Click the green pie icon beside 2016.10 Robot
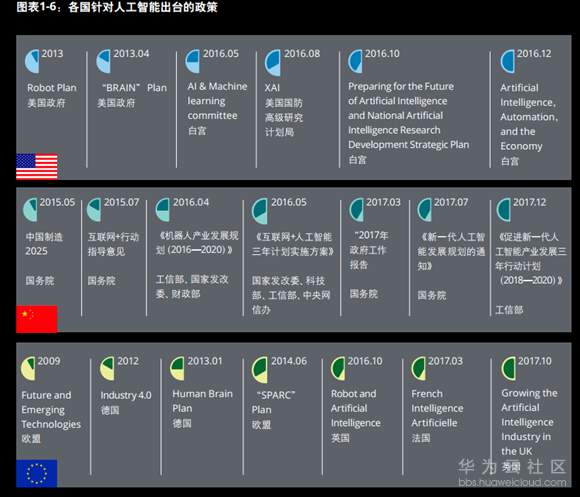Image resolution: width=580 pixels, height=497 pixels. (x=338, y=368)
